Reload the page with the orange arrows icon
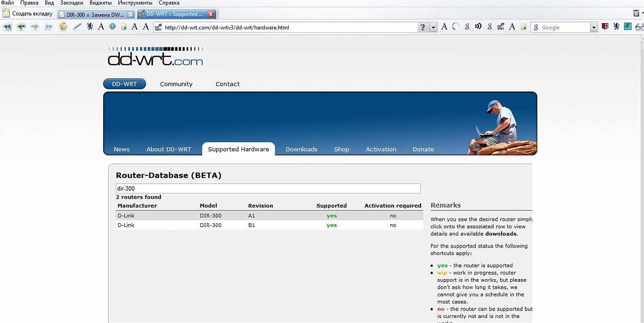The image size is (644, 323). point(63,27)
